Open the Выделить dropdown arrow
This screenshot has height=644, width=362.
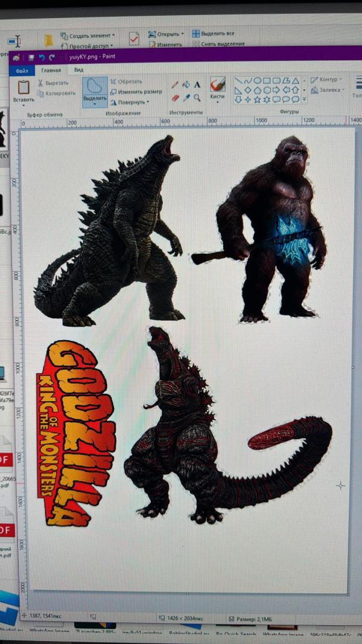coord(95,105)
